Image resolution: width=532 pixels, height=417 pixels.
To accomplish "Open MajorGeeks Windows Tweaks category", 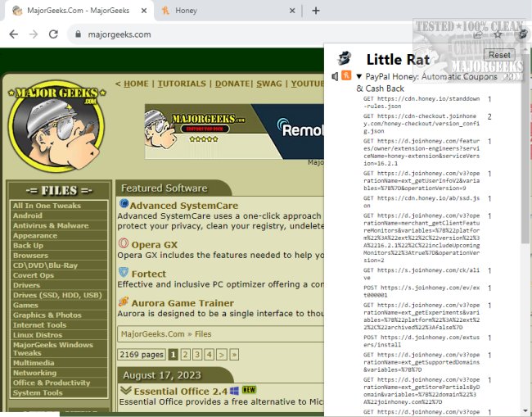I will [x=53, y=349].
